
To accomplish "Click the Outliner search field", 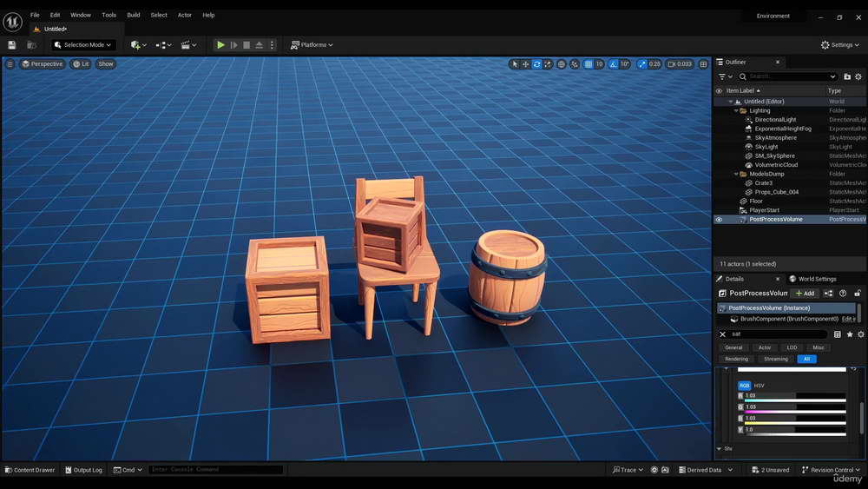I will (787, 76).
